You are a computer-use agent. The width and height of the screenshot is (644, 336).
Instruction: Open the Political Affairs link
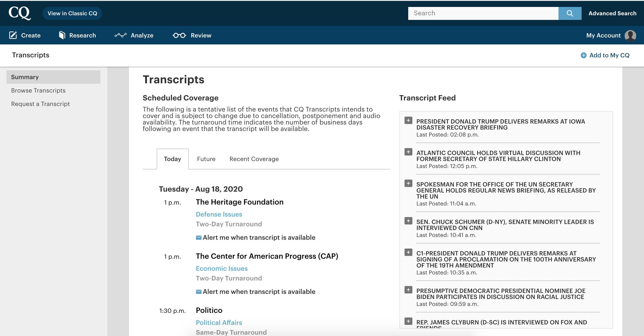click(219, 323)
